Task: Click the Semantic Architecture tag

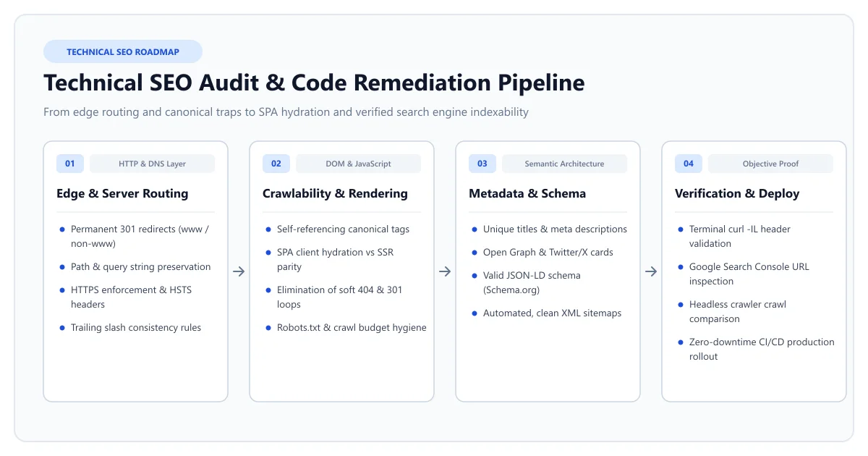Action: pyautogui.click(x=564, y=164)
